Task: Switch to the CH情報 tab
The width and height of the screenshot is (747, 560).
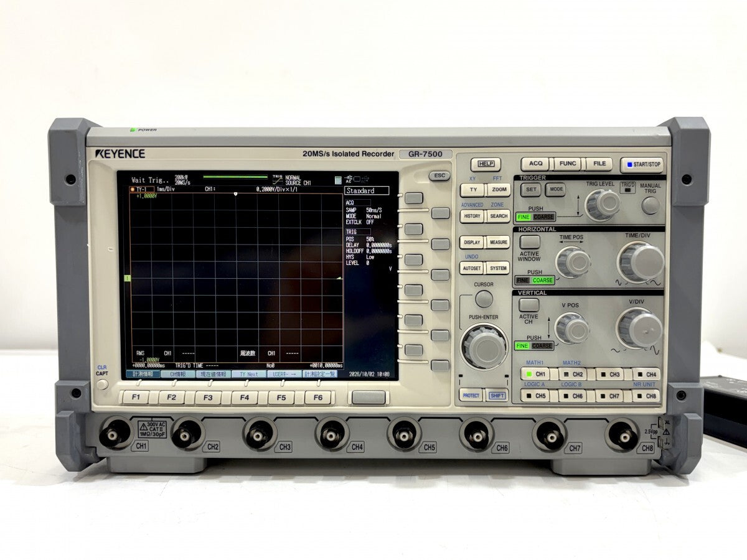Action: click(x=177, y=375)
